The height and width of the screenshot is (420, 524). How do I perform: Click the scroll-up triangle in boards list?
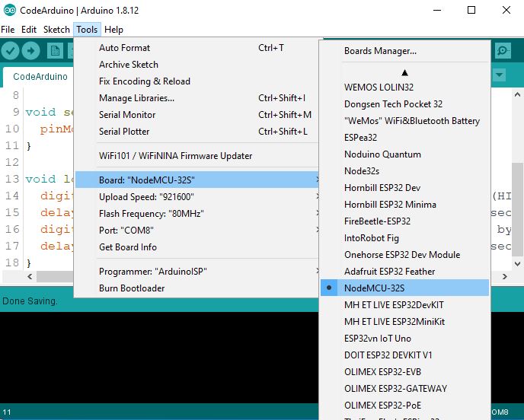coord(404,72)
